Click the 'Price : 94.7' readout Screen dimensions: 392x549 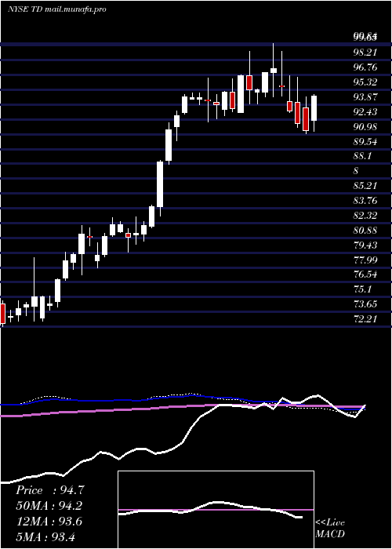(x=49, y=490)
